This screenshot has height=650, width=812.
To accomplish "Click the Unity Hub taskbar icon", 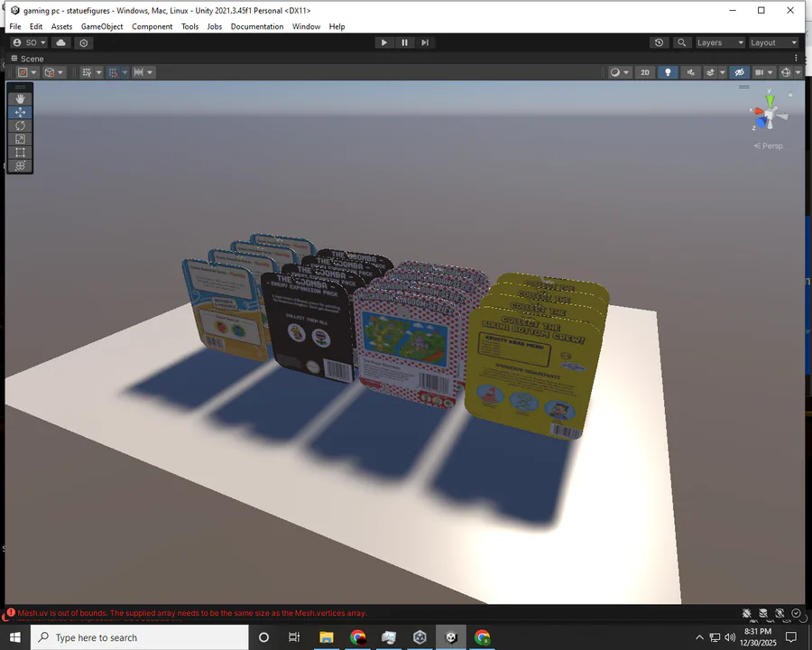I will (x=420, y=637).
